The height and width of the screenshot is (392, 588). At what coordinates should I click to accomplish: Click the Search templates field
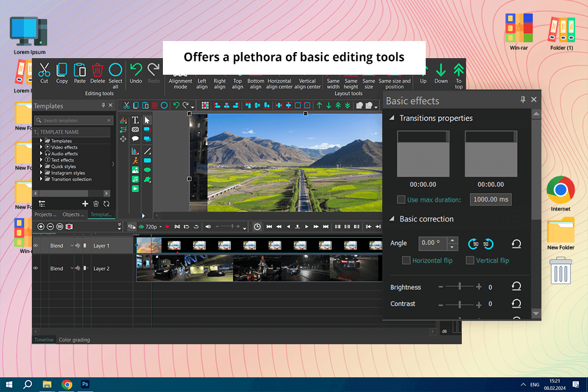point(74,120)
